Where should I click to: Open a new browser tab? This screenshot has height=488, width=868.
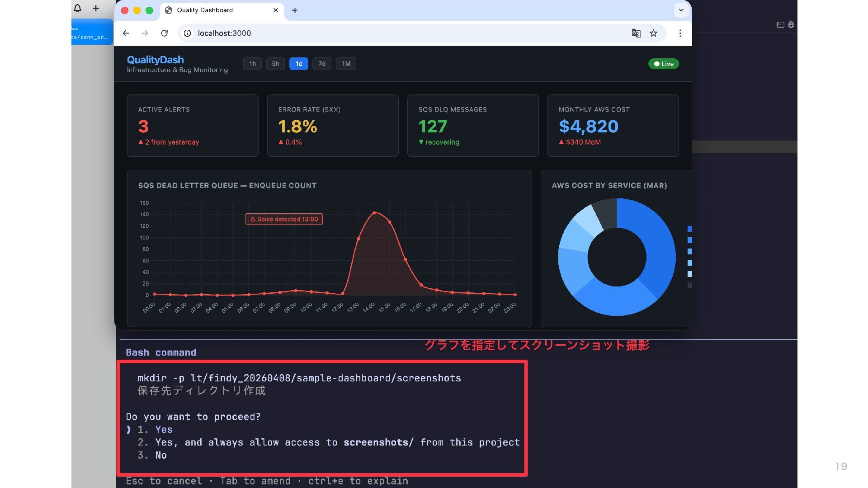pos(295,10)
